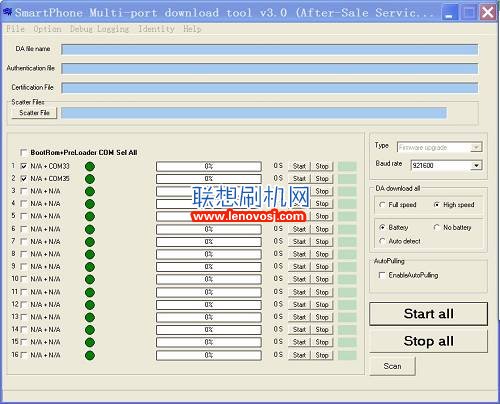This screenshot has width=500, height=404.
Task: Click the Certification File field
Action: click(x=269, y=88)
